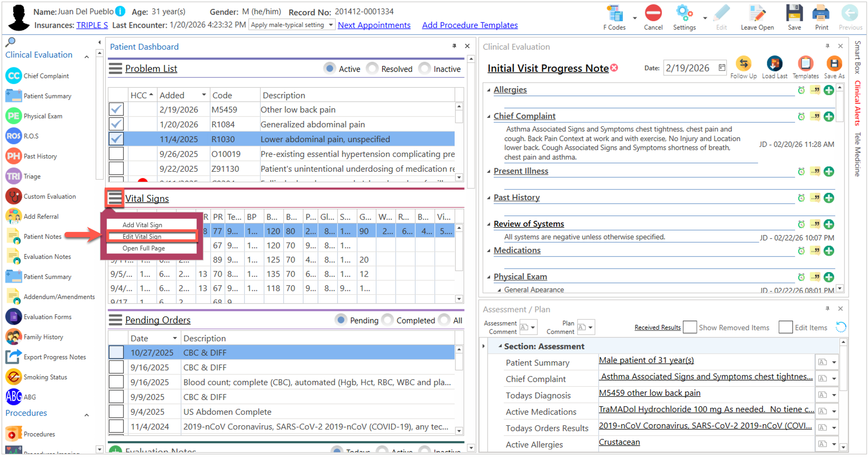Image resolution: width=868 pixels, height=457 pixels.
Task: Select Open Full Page menu item
Action: pyautogui.click(x=144, y=248)
